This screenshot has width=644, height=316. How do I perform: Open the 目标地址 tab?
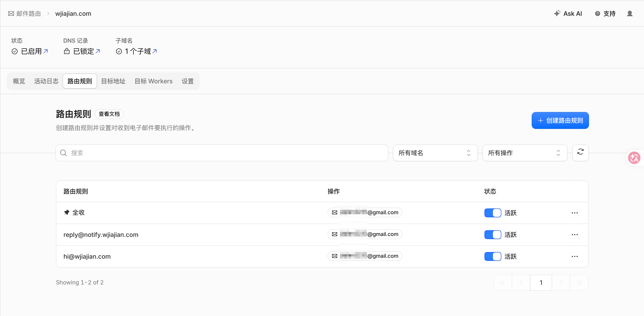click(x=113, y=81)
